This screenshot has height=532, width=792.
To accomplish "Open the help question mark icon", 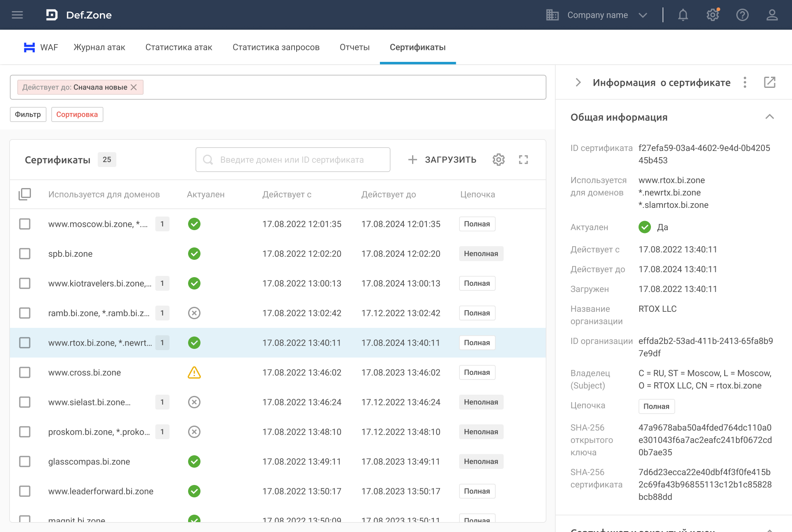I will 742,15.
